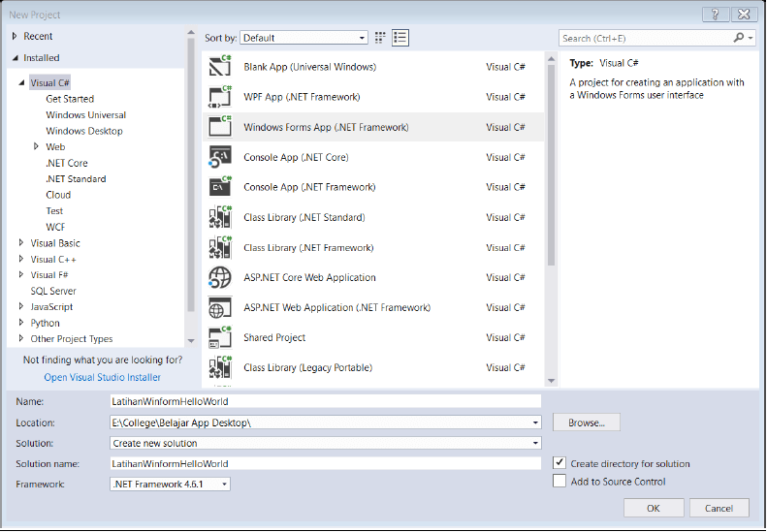Toggle Create directory for solution checkbox
The height and width of the screenshot is (532, 767).
(x=559, y=463)
